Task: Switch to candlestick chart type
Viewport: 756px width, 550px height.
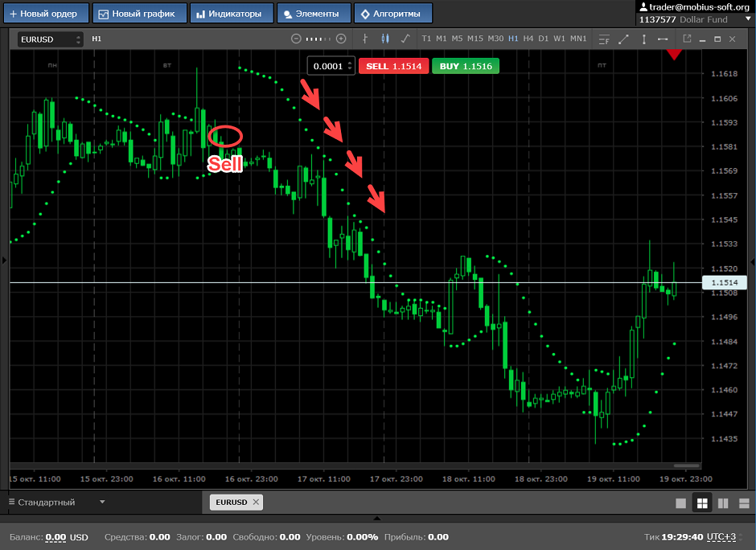Action: (384, 39)
